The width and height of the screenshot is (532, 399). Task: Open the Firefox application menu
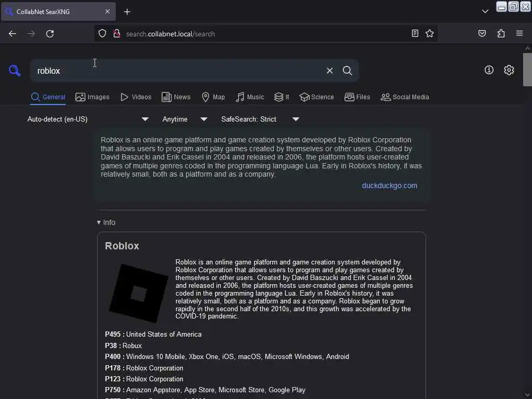pos(519,33)
